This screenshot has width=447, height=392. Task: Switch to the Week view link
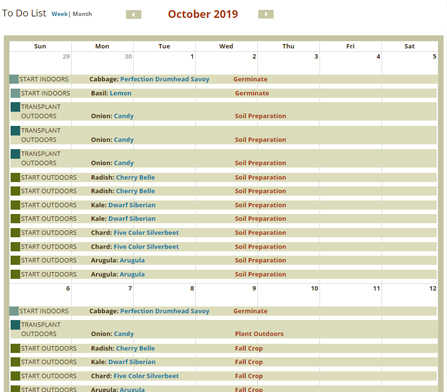click(x=59, y=14)
